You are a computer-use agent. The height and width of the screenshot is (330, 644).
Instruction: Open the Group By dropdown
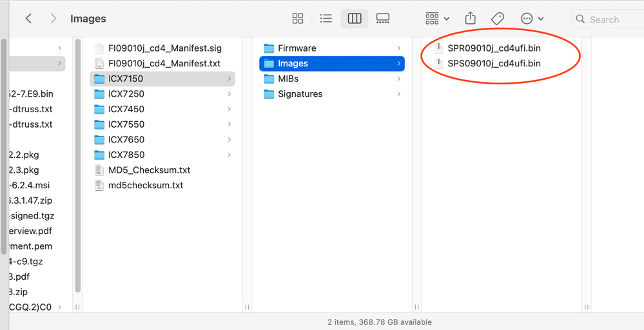click(x=438, y=19)
